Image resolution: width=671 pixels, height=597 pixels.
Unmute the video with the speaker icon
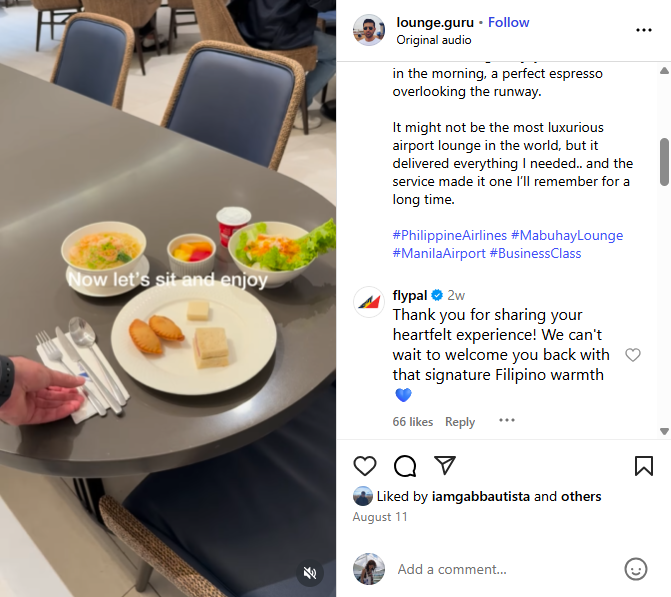pyautogui.click(x=310, y=573)
